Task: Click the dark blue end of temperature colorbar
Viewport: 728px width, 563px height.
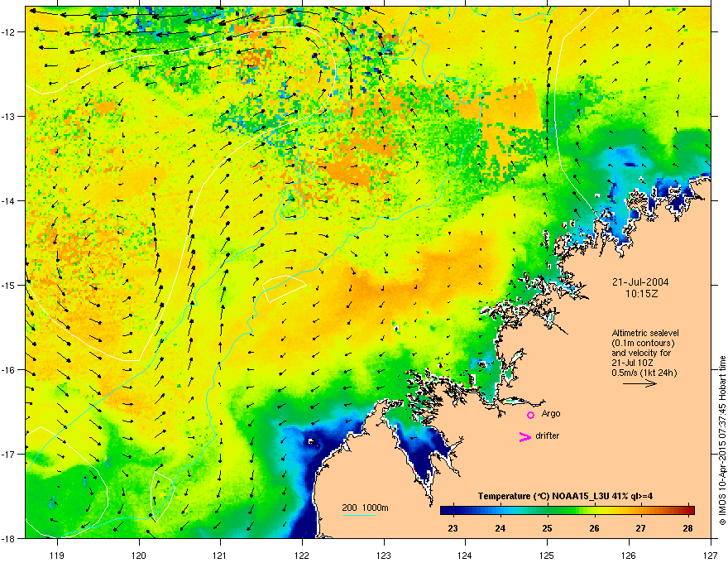Action: pos(446,510)
